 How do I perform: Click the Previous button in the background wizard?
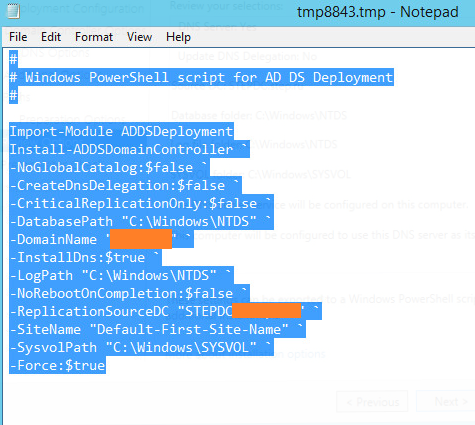tap(372, 402)
